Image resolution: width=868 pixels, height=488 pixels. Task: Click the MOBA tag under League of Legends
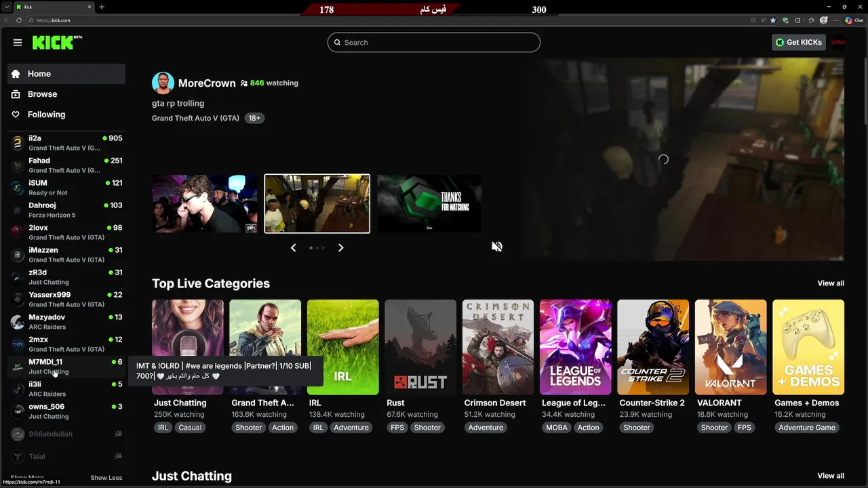point(557,428)
